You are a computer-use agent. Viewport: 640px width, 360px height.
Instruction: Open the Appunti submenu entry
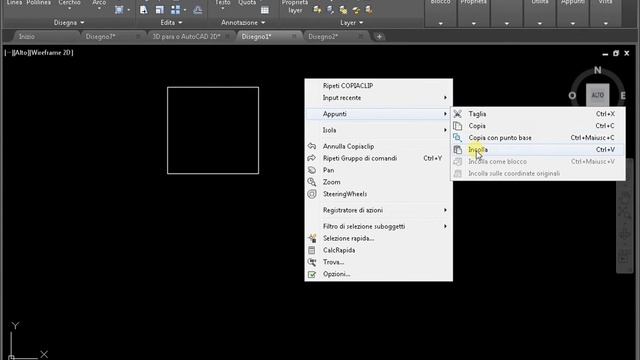pos(378,114)
